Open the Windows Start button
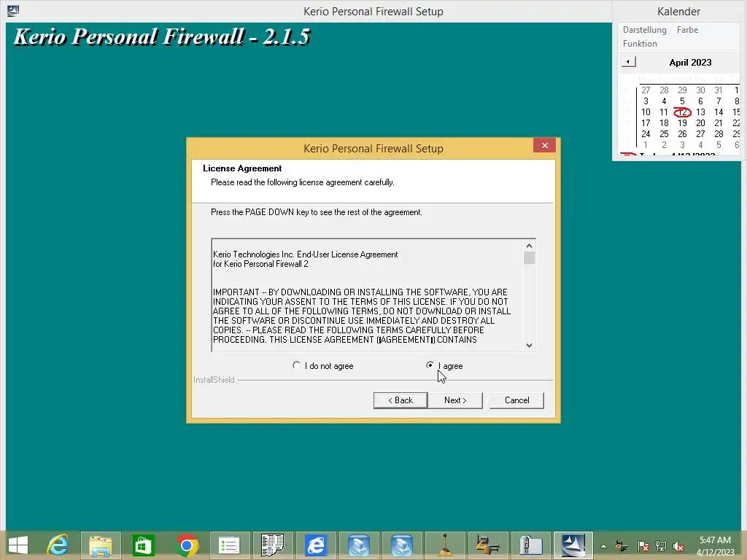The image size is (747, 560). click(18, 545)
